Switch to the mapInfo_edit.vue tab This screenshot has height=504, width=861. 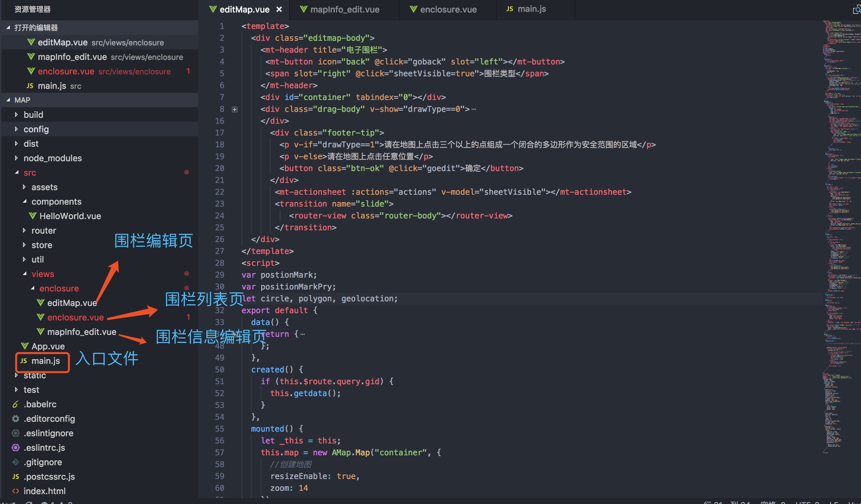[x=344, y=10]
